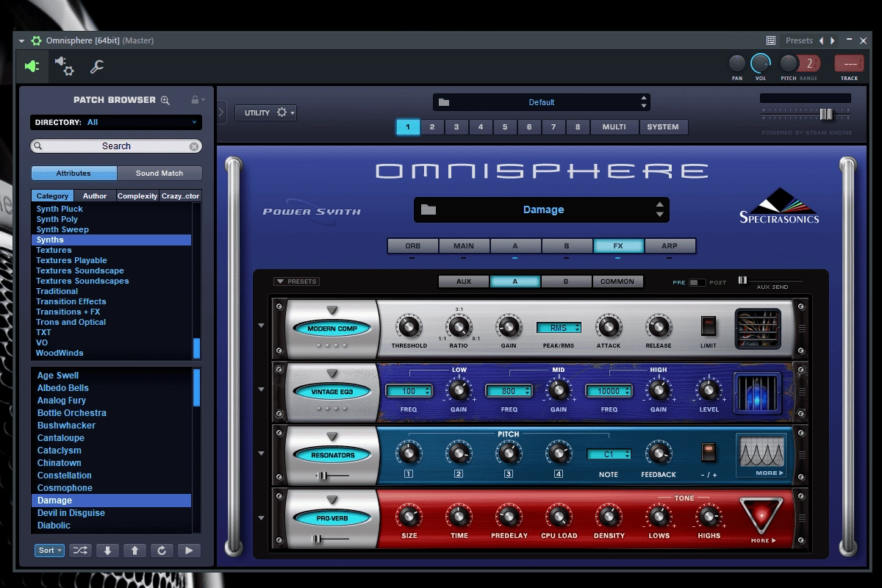
Task: Open the COMMON FX rack tab
Action: [617, 282]
